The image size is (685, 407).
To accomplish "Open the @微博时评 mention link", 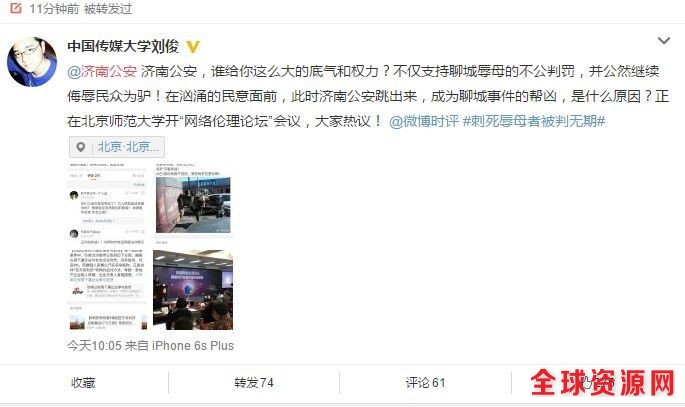I will click(x=424, y=121).
